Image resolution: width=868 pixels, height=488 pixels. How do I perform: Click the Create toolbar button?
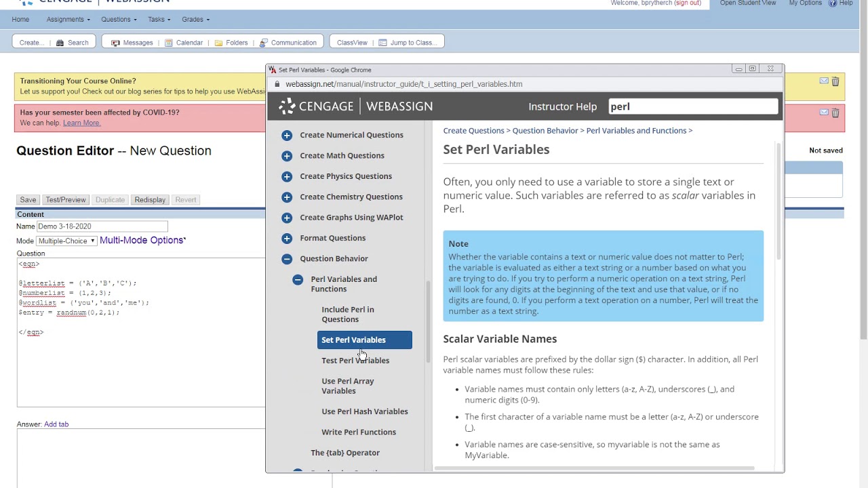point(31,43)
